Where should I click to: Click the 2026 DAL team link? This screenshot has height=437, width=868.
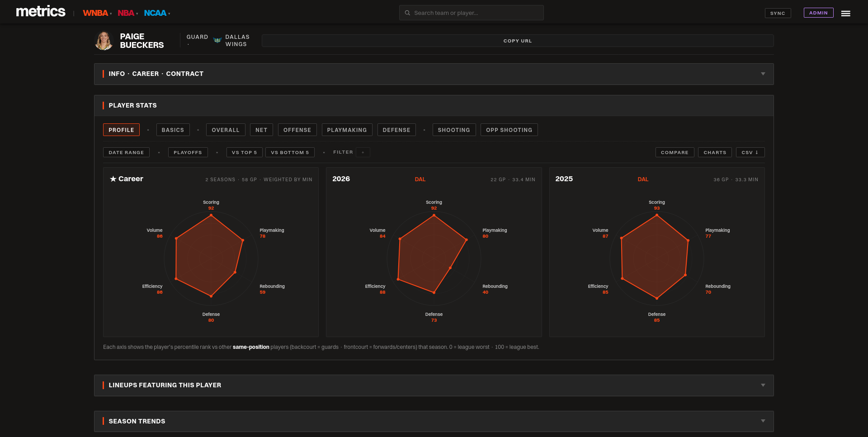point(420,179)
